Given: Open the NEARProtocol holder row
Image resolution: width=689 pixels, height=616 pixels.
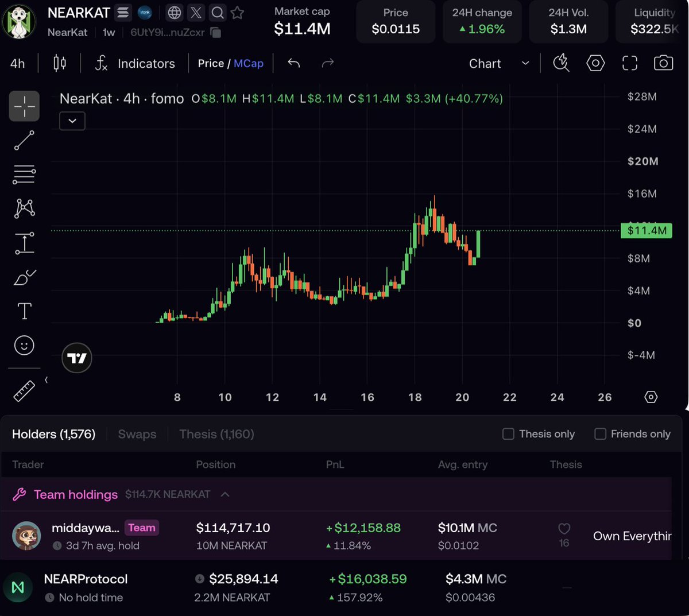Looking at the screenshot, I should (x=344, y=588).
